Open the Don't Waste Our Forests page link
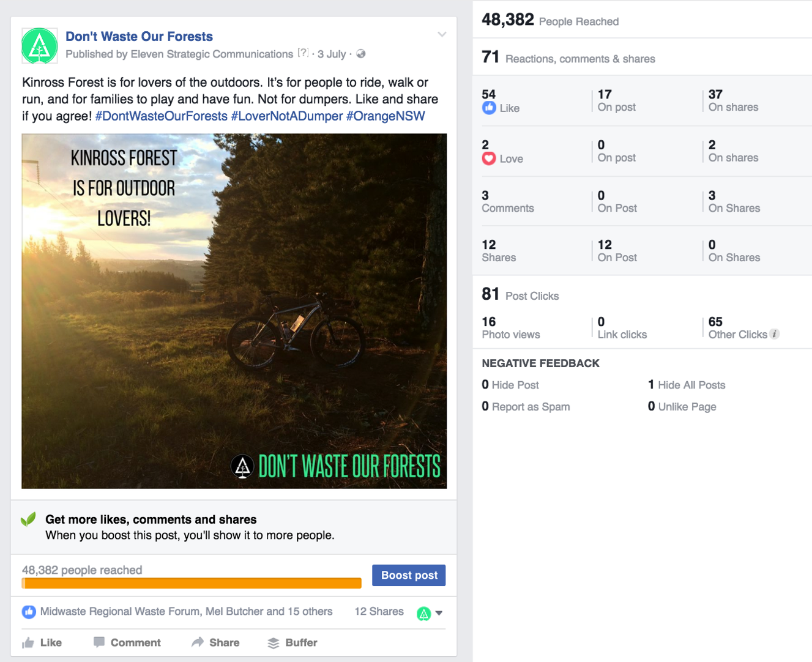The image size is (812, 662). point(139,37)
